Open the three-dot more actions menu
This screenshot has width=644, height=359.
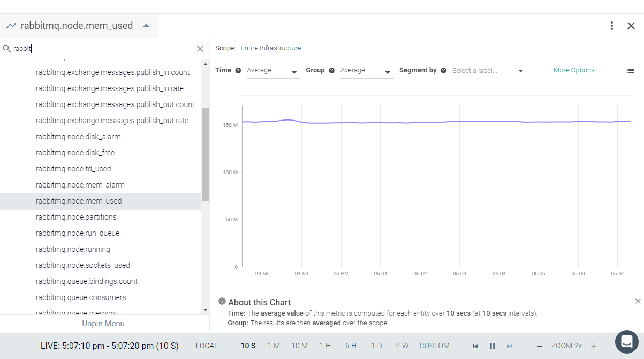pyautogui.click(x=612, y=26)
